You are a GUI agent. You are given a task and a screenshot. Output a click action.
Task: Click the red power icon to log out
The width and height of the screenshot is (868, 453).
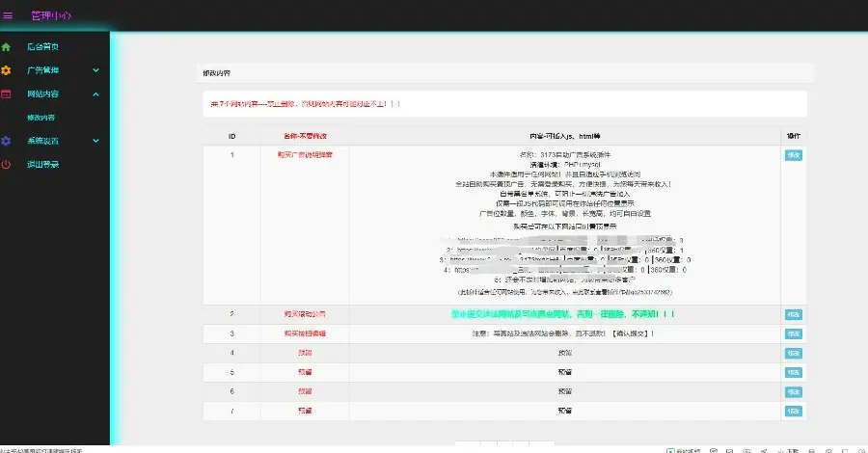6,165
